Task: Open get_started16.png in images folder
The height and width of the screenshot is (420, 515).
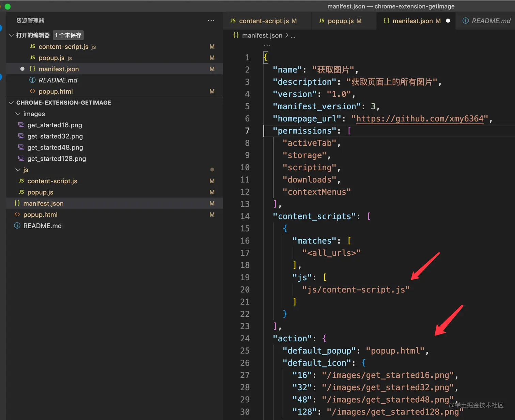Action: click(114, 125)
